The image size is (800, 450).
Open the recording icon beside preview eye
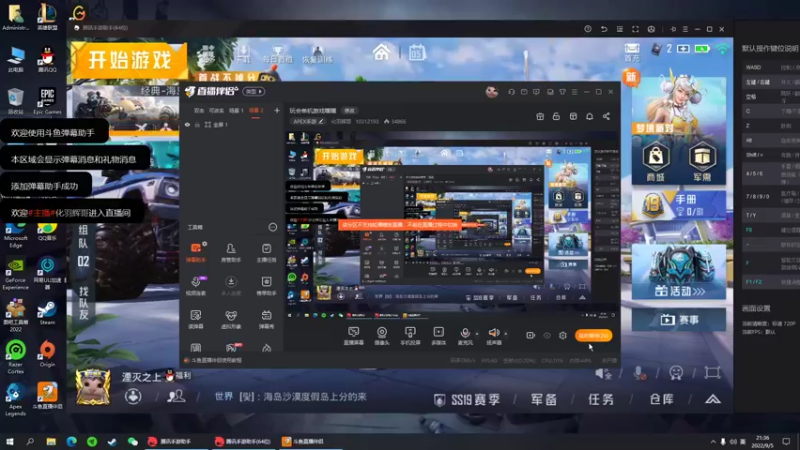530,335
